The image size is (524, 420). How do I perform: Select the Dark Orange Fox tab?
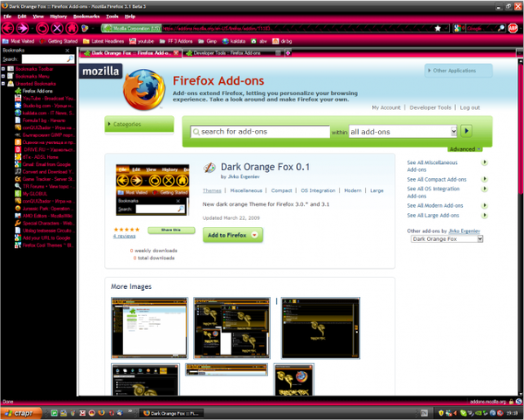click(x=130, y=53)
